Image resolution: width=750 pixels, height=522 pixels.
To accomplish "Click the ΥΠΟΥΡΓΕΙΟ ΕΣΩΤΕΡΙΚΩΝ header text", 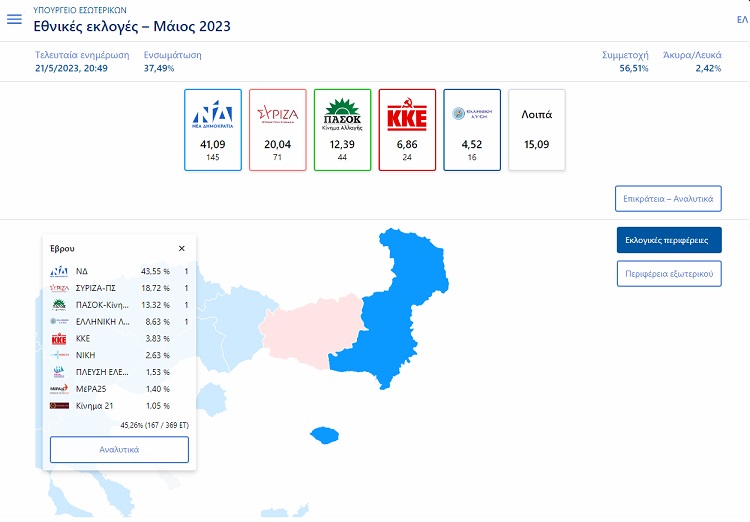I will tap(80, 10).
